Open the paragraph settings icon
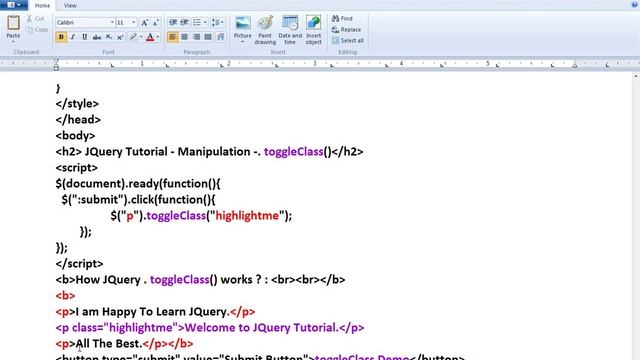 pos(221,37)
